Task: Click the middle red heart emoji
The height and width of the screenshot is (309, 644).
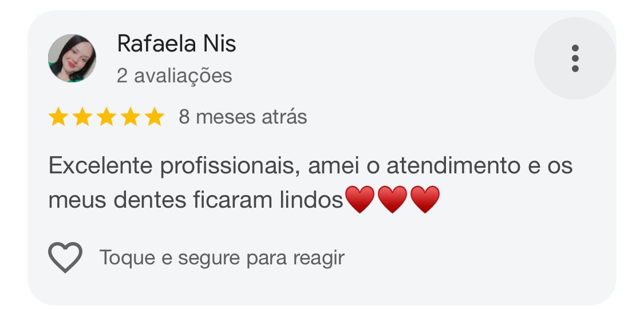Action: pos(393,200)
